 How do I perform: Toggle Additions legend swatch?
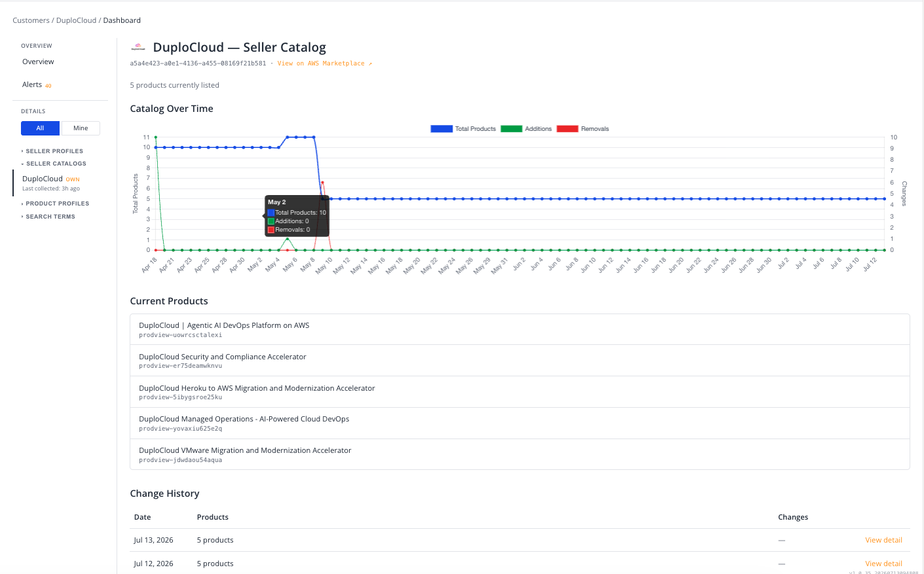point(511,129)
